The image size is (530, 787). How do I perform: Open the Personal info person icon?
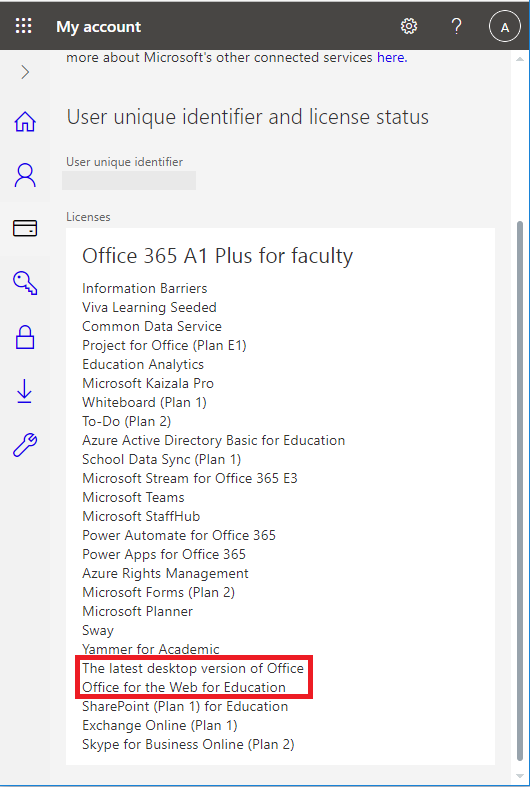[x=25, y=175]
